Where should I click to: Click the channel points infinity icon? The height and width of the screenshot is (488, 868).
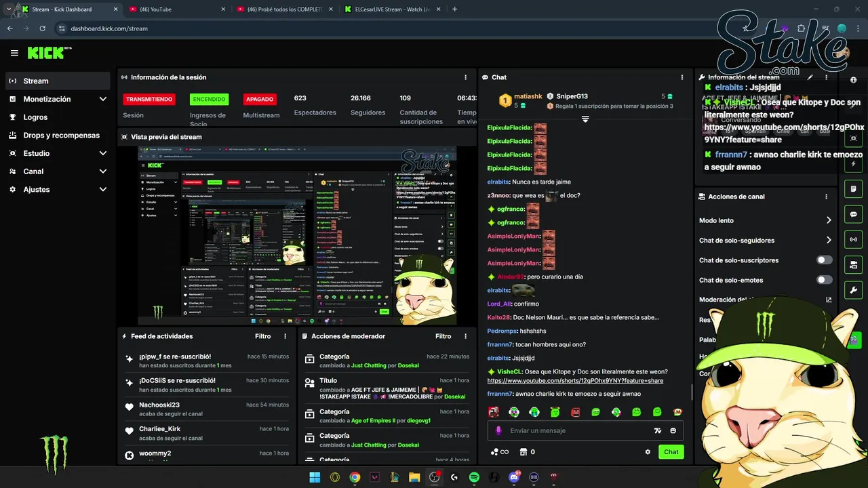[x=499, y=452]
